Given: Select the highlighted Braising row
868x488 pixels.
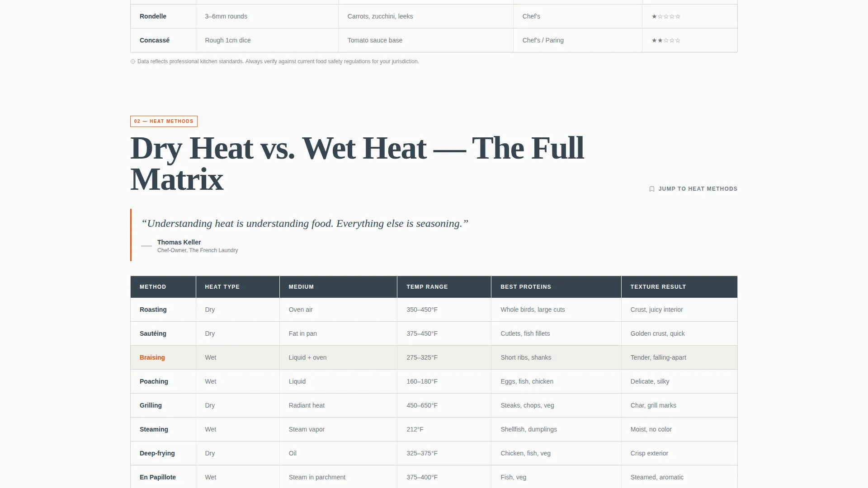Looking at the screenshot, I should click(x=434, y=357).
